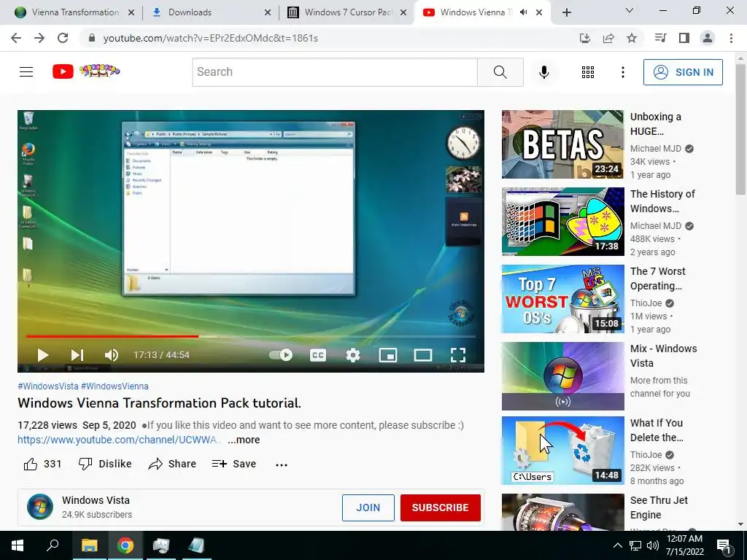The height and width of the screenshot is (560, 747).
Task: Subscribe to the Windows Vista channel
Action: [x=440, y=507]
